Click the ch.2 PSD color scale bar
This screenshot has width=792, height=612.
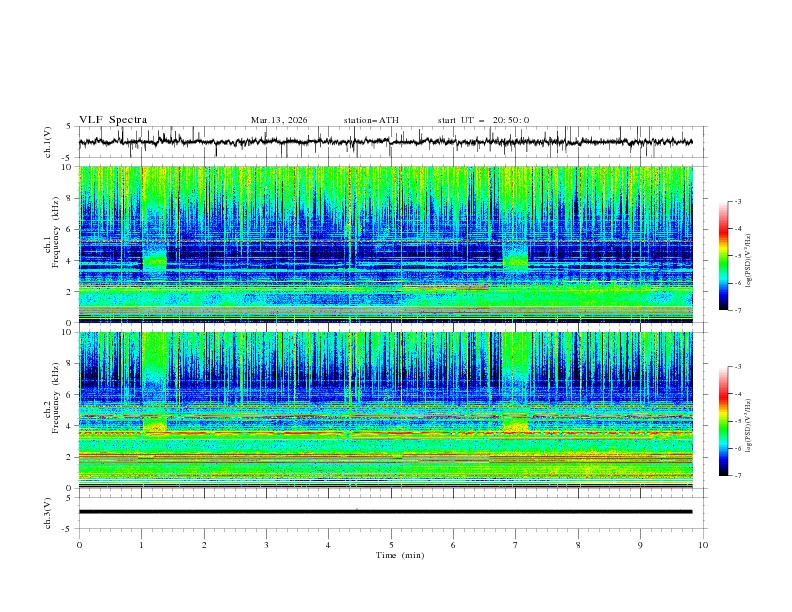723,421
